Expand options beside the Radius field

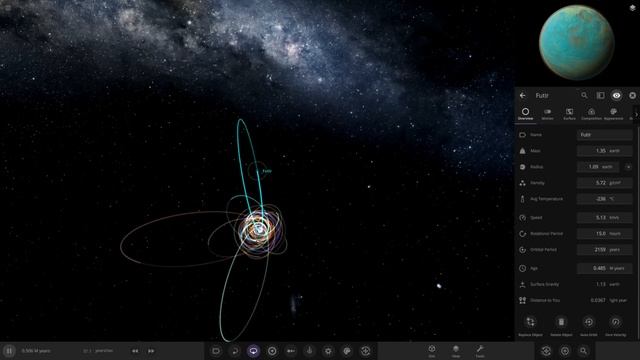[x=628, y=167]
